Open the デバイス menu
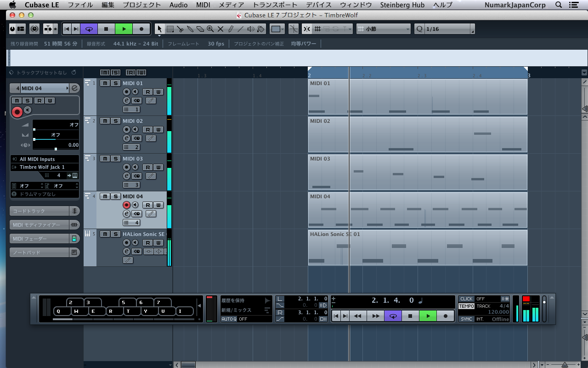588x368 pixels. (x=319, y=5)
